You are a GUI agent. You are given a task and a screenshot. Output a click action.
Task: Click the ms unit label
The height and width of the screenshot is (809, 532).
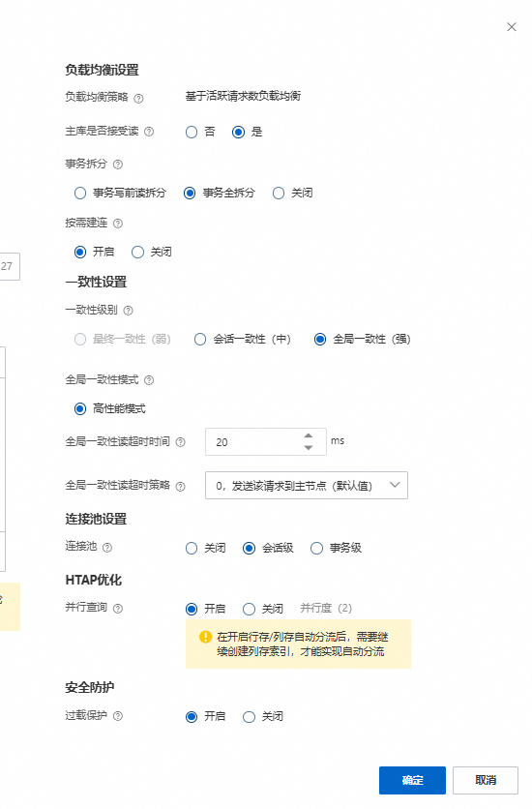pyautogui.click(x=338, y=440)
